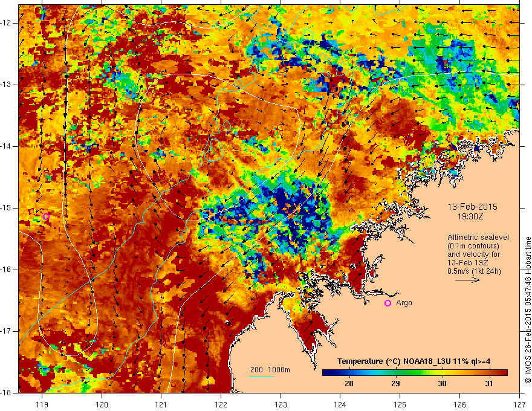Click the dark blue end of the temperature bar
The image size is (532, 411).
point(328,373)
